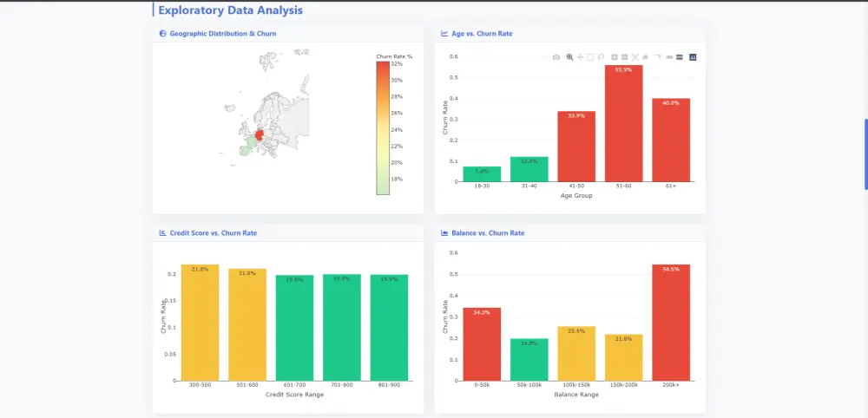Select the Pan tool in the chart modebar
The image size is (868, 418).
pyautogui.click(x=580, y=57)
